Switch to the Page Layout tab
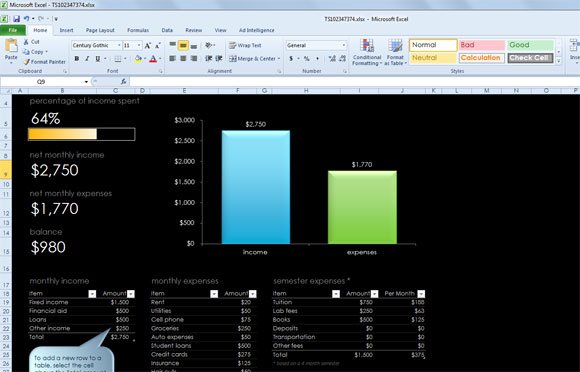This screenshot has width=580, height=372. [x=100, y=30]
